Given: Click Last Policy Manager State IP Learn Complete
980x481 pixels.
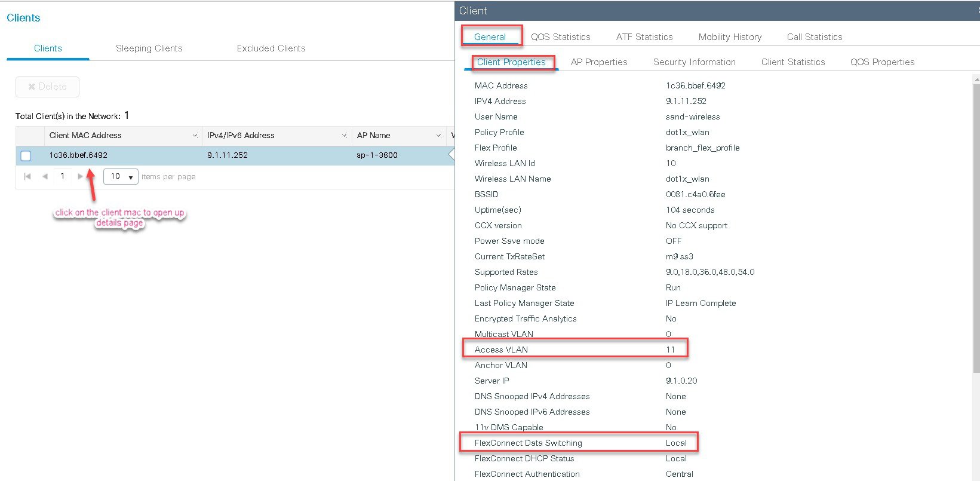Looking at the screenshot, I should click(x=701, y=304).
